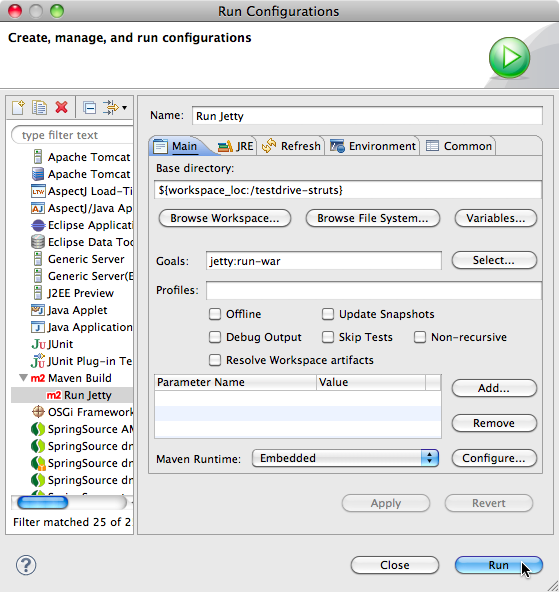This screenshot has height=592, width=559.
Task: Click the Eclipse Data Tools database icon
Action: pyautogui.click(x=38, y=242)
